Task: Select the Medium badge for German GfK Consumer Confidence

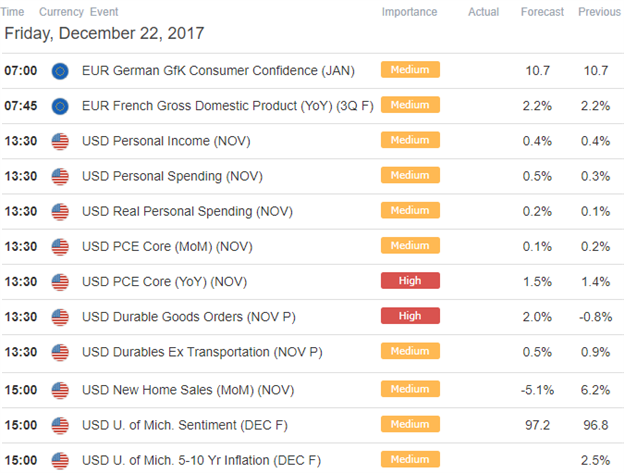Action: 410,70
